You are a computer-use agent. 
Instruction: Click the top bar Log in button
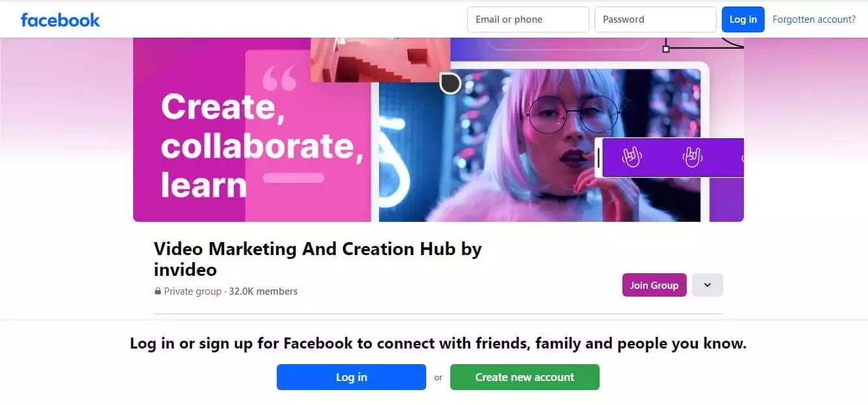click(743, 19)
